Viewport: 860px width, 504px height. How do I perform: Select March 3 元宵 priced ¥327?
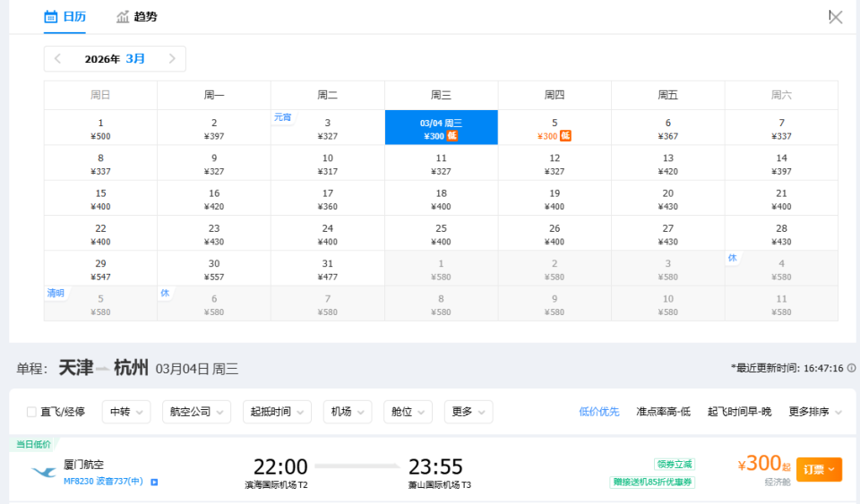[x=328, y=128]
